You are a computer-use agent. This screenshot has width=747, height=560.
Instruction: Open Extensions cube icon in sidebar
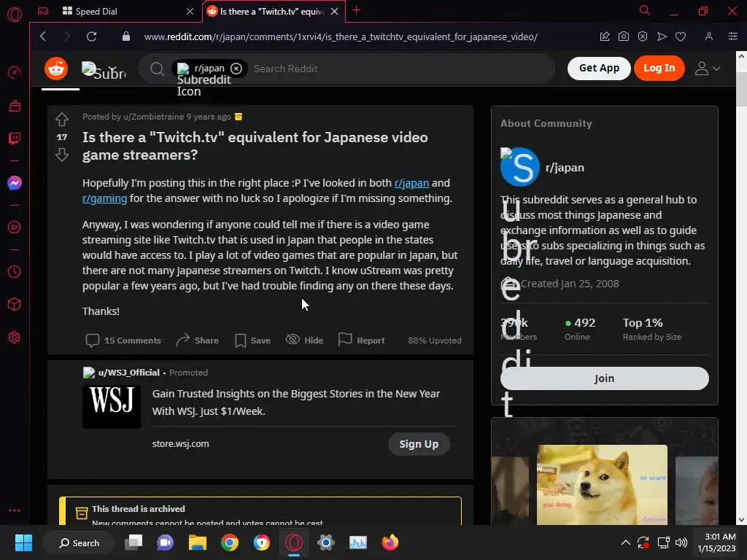(15, 304)
